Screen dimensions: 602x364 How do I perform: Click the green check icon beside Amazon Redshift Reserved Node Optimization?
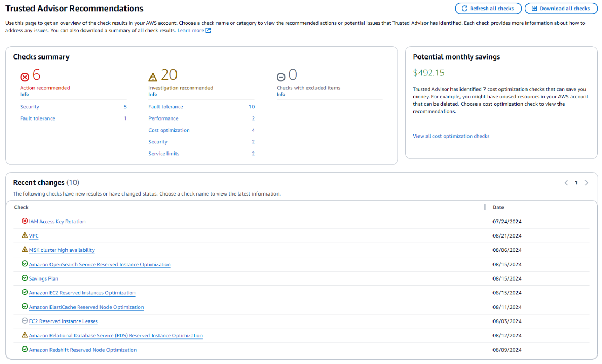[24, 350]
